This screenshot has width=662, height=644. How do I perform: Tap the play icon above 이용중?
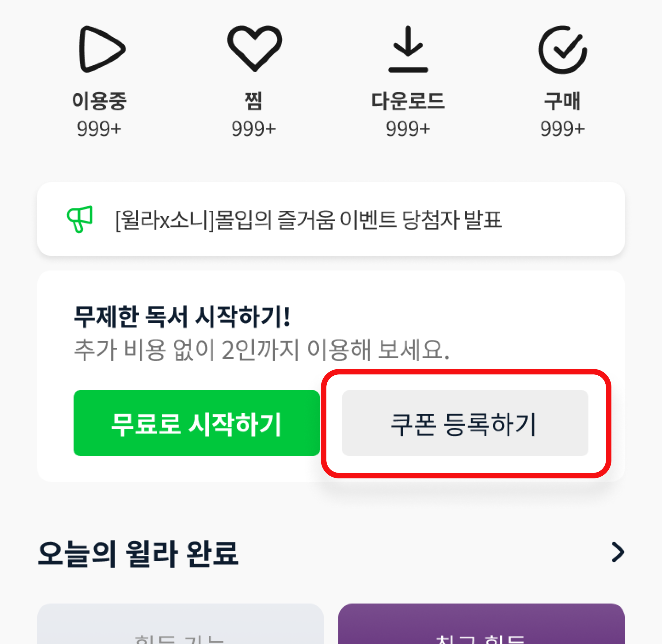pyautogui.click(x=102, y=49)
